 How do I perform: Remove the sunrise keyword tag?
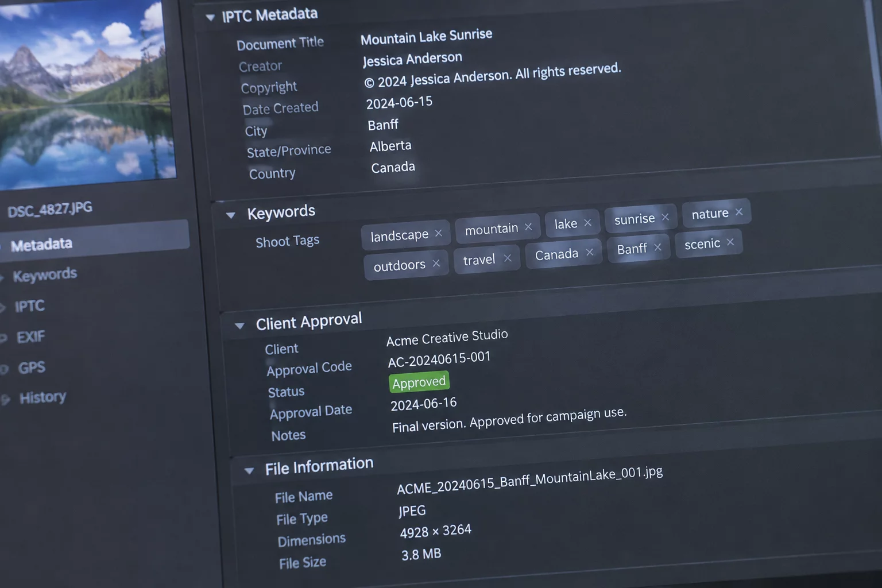[665, 217]
